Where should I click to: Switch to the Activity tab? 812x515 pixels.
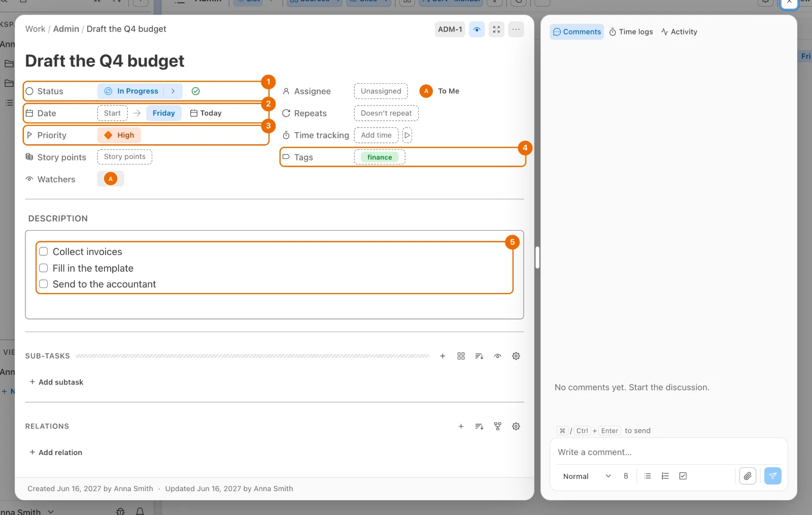[x=679, y=31]
